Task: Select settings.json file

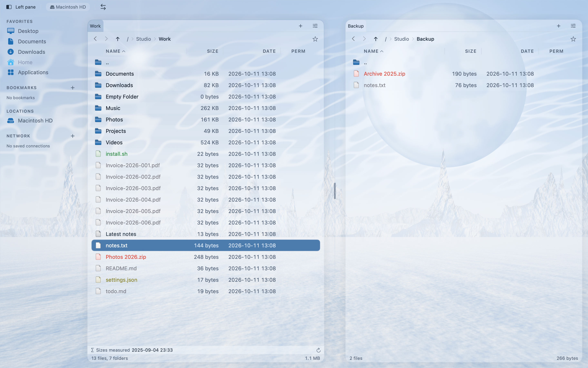Action: pos(206,280)
